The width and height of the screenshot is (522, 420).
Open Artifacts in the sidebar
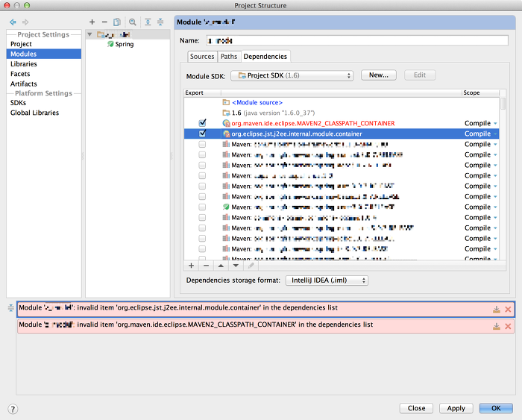(43, 84)
